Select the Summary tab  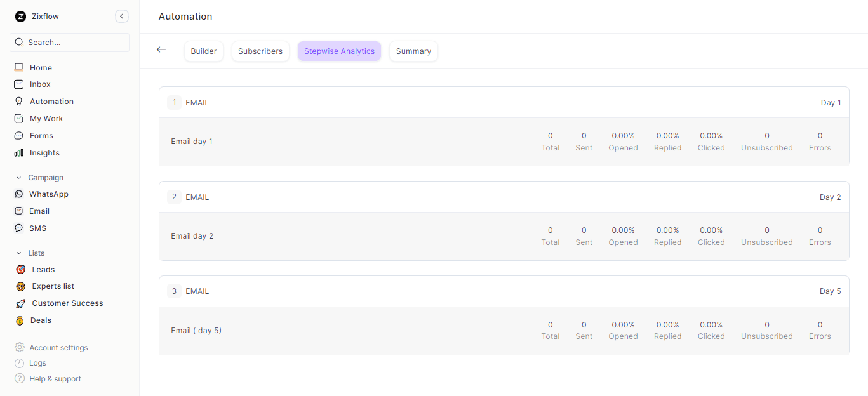pos(413,51)
